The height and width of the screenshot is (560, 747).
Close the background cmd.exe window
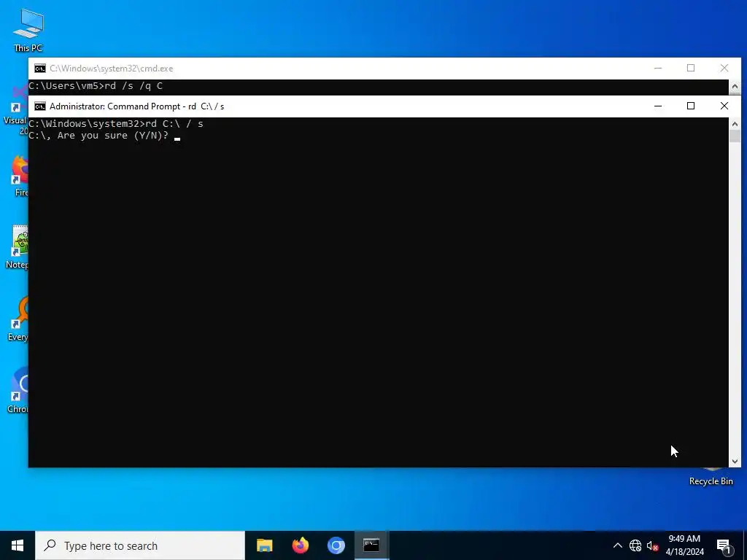click(x=724, y=69)
